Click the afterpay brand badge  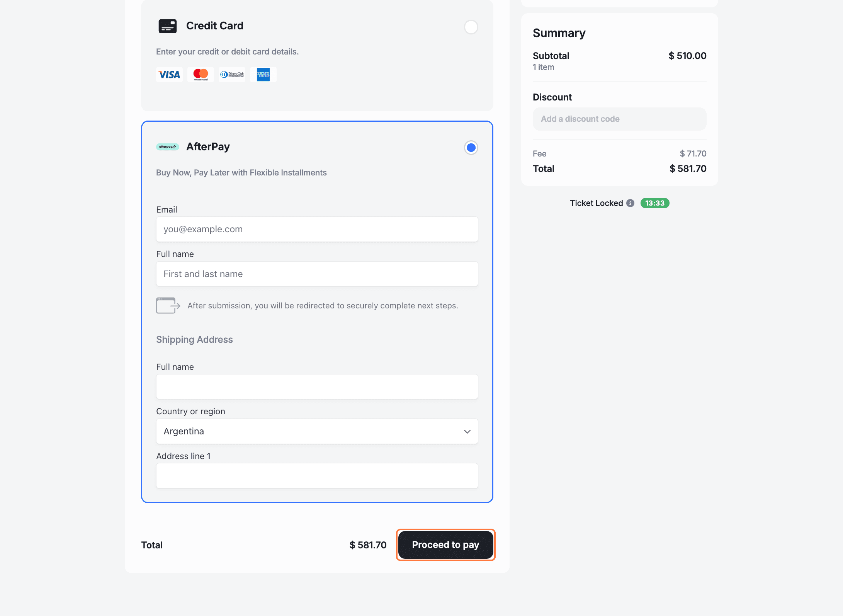coord(167,147)
